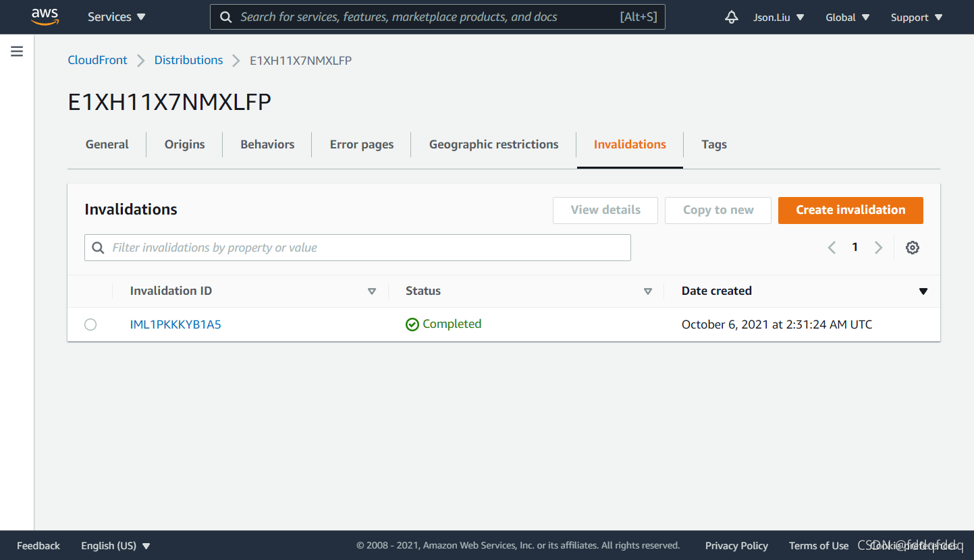The width and height of the screenshot is (974, 560).
Task: Open invalidation IML1PKKKYB1A5 link
Action: tap(175, 325)
